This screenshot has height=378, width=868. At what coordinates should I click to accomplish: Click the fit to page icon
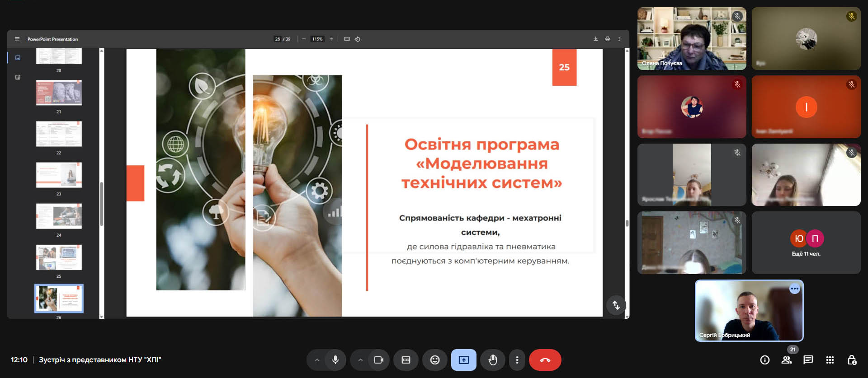coord(347,39)
